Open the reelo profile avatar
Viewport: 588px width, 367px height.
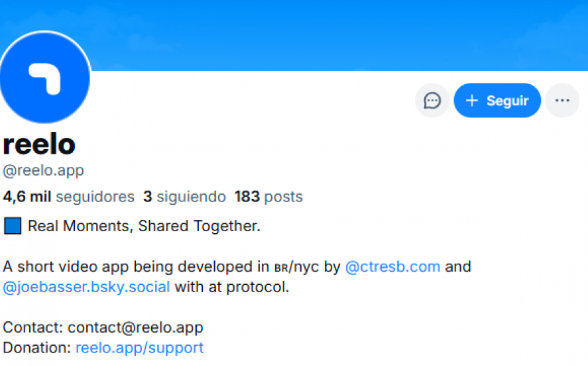[44, 77]
